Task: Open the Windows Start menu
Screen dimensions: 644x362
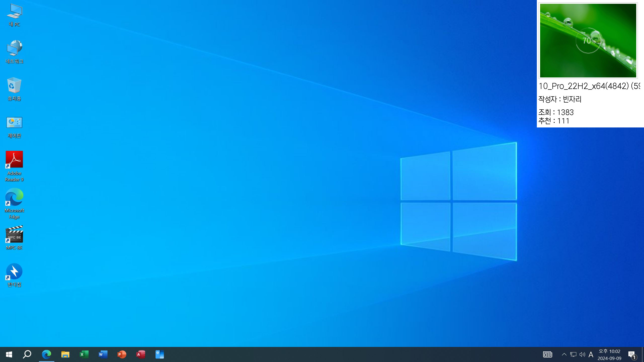Action: tap(9, 354)
